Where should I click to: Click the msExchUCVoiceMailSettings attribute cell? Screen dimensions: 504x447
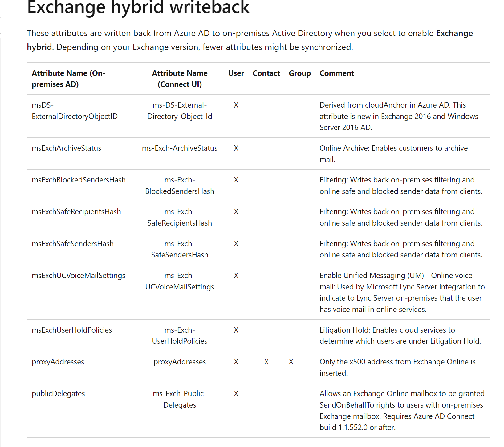click(x=79, y=275)
